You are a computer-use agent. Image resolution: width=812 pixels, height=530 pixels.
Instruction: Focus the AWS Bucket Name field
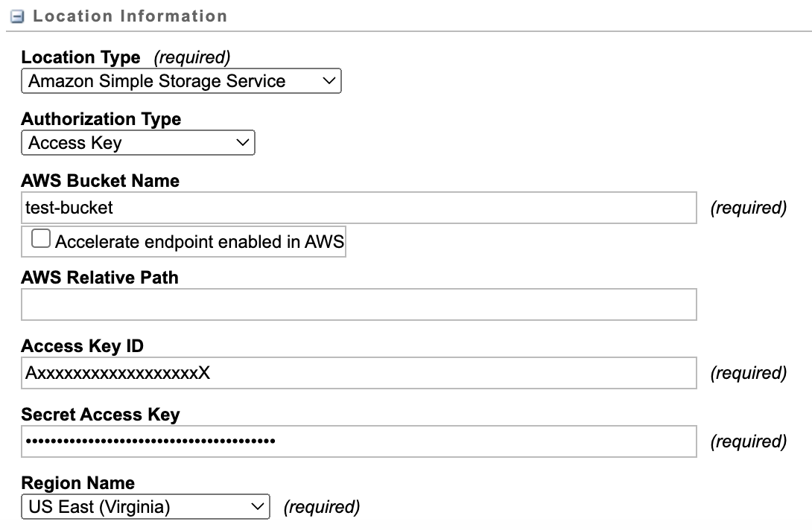tap(359, 208)
